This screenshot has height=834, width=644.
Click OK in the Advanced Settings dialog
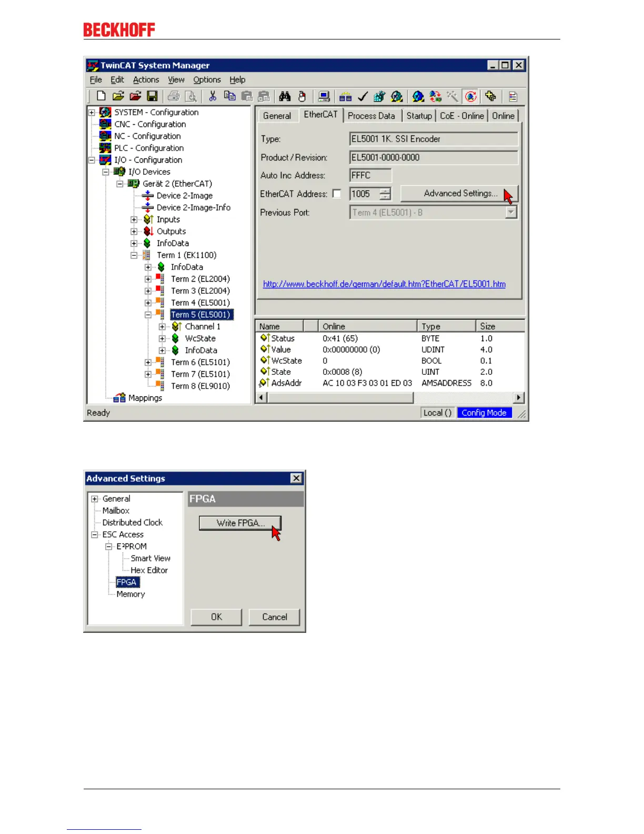[216, 617]
